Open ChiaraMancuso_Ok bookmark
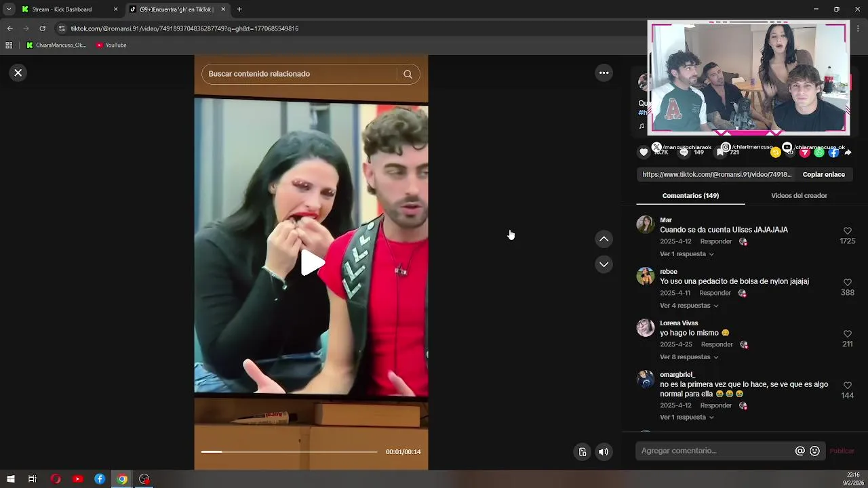The image size is (868, 488). coord(56,45)
